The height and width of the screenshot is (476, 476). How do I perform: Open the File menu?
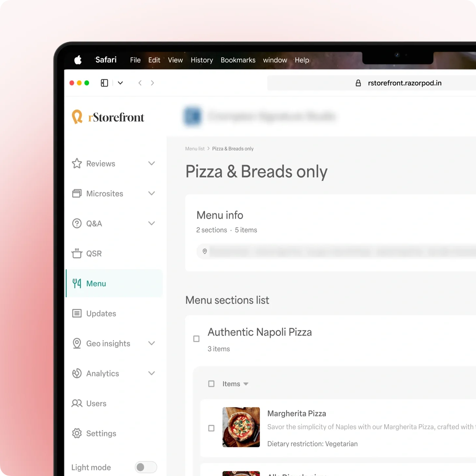point(135,60)
